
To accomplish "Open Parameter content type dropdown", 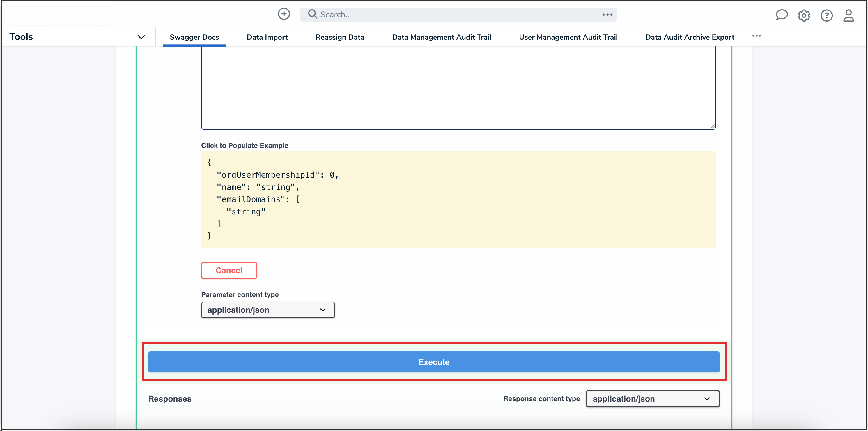I will (x=268, y=310).
